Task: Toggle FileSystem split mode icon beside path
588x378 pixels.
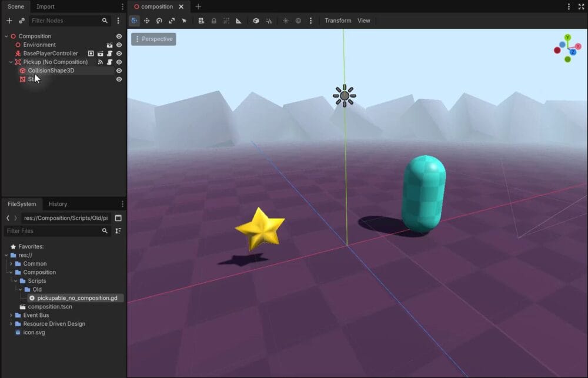Action: (x=118, y=218)
